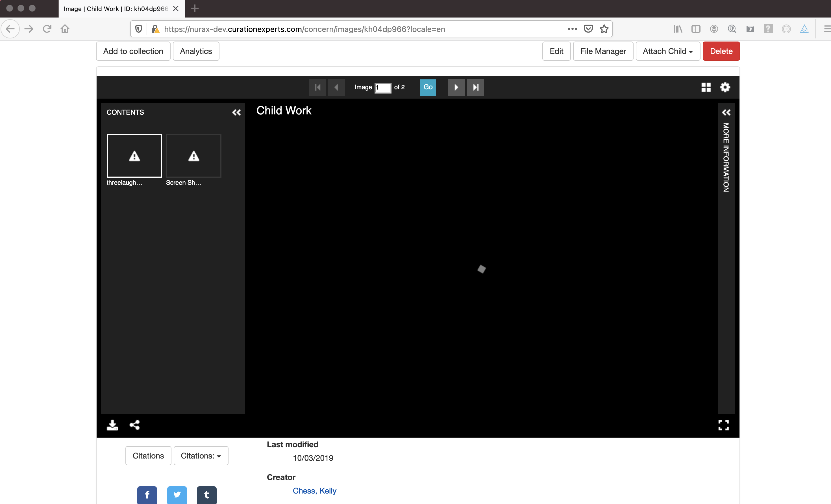Click the question mark extension icon
The height and width of the screenshot is (504, 831).
pyautogui.click(x=768, y=29)
